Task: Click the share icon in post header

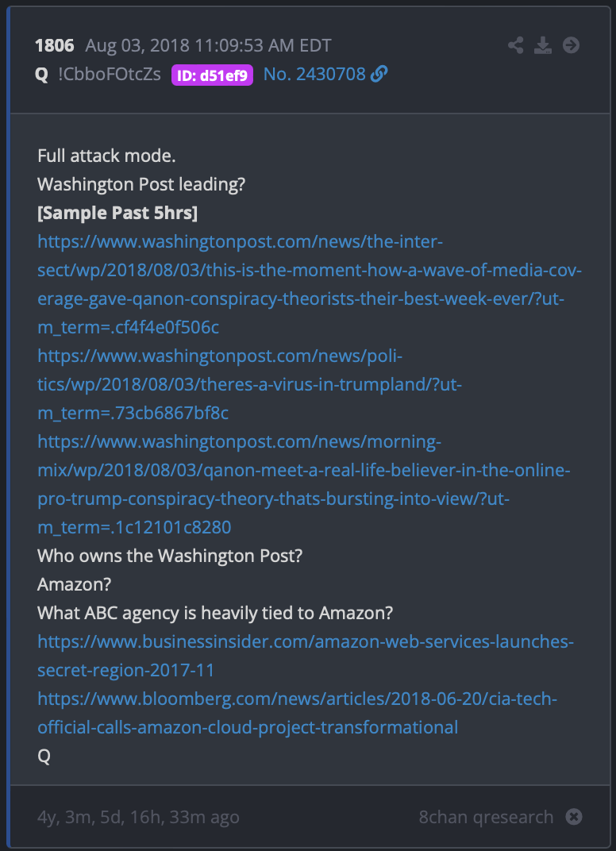Action: (x=515, y=45)
